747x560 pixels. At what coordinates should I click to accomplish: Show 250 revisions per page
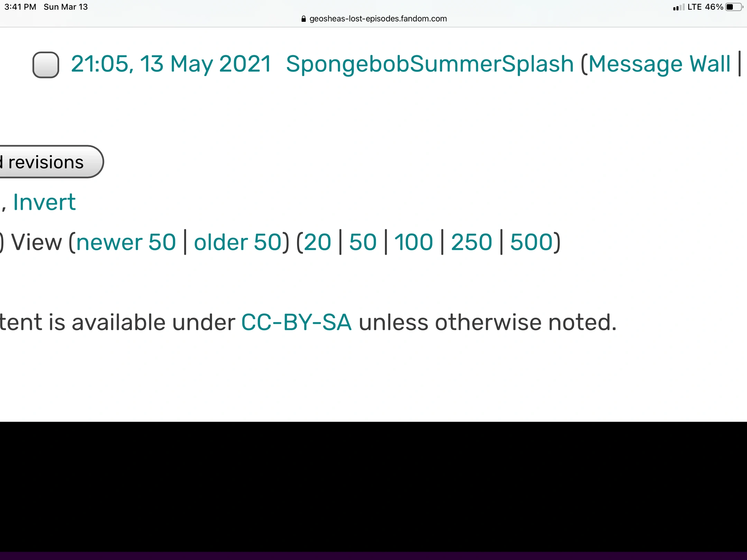coord(471,242)
